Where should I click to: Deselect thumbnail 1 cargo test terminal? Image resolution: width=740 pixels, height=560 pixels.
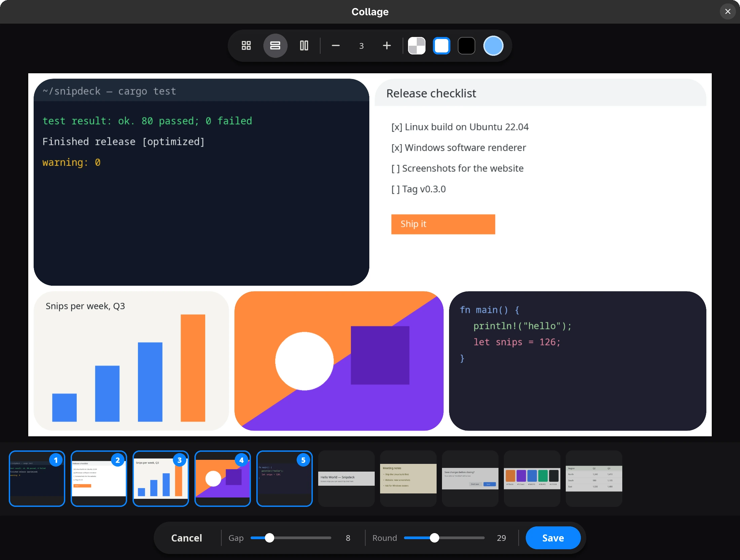click(x=37, y=479)
